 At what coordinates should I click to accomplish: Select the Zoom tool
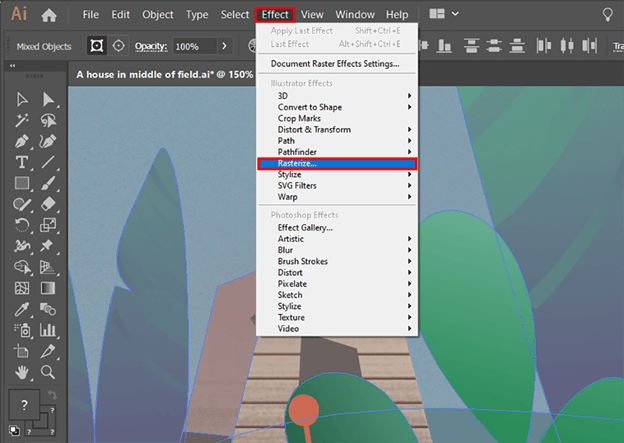click(47, 372)
